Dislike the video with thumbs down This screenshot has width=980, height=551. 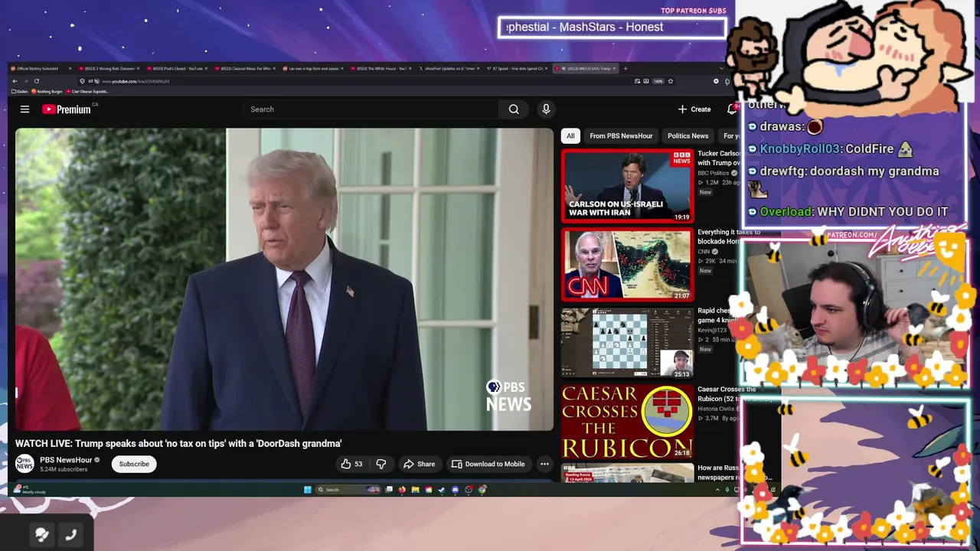[x=381, y=464]
